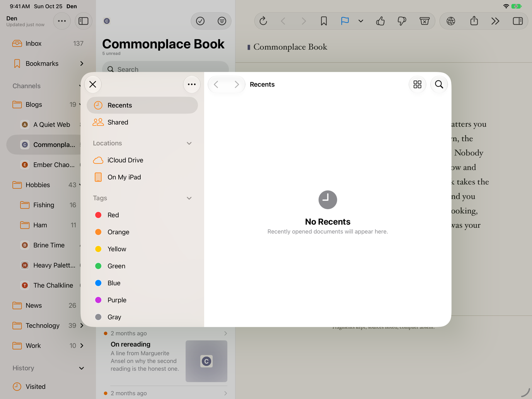This screenshot has height=399, width=532.
Task: Select the Orange tag
Action: 142,232
